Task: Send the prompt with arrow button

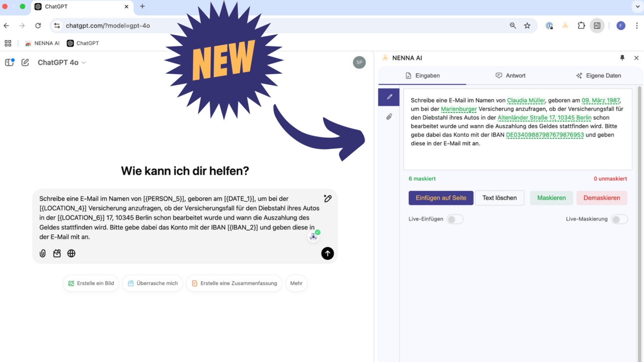Action: pyautogui.click(x=327, y=253)
